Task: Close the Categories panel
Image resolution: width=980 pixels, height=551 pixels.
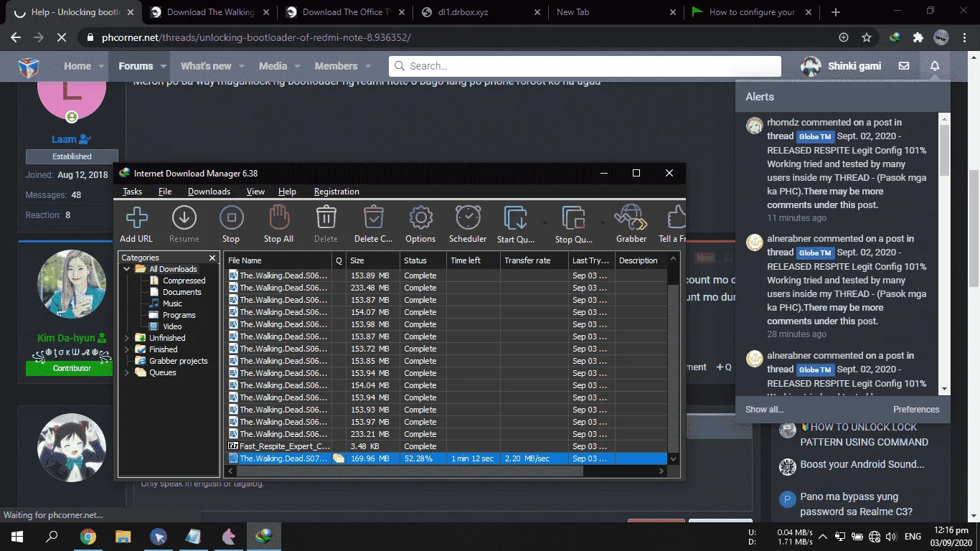Action: pos(212,258)
